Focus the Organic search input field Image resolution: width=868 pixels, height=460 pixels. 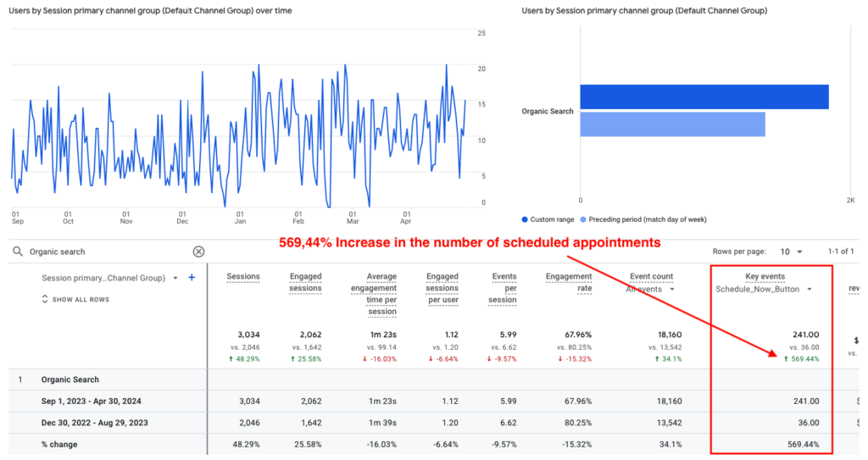tap(108, 252)
